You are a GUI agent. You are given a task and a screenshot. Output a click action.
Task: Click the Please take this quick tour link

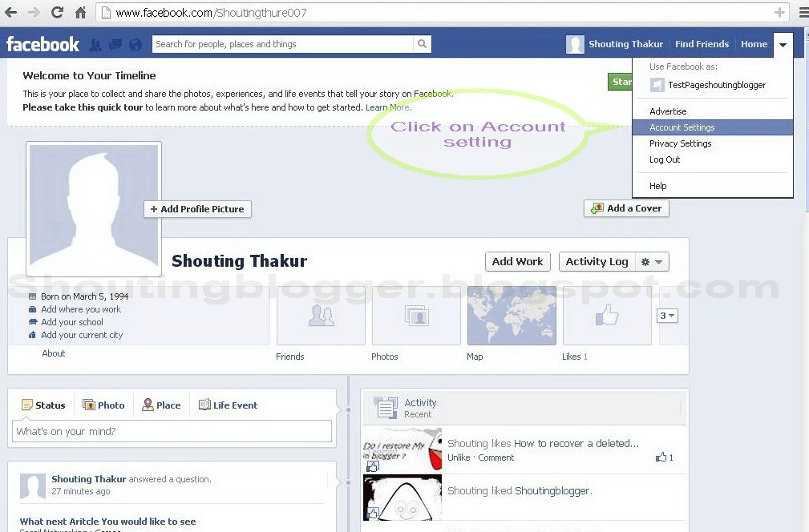click(x=83, y=107)
